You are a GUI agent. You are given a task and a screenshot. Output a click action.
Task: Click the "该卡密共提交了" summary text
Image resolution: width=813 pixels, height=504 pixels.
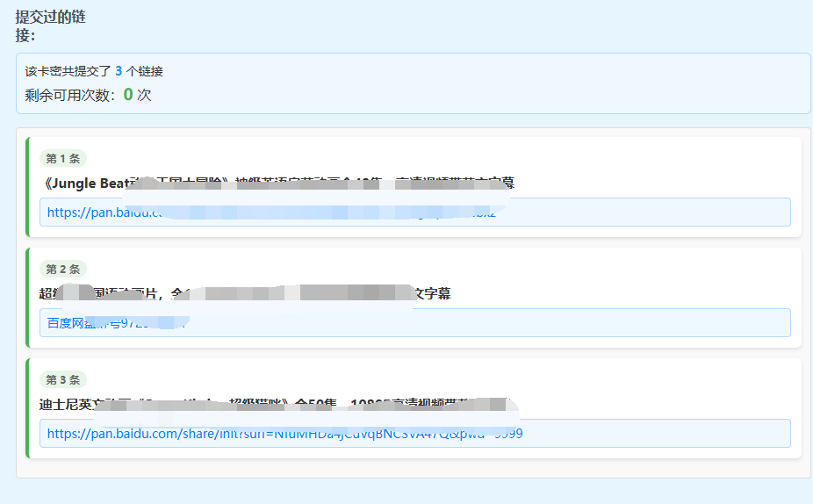(68, 72)
